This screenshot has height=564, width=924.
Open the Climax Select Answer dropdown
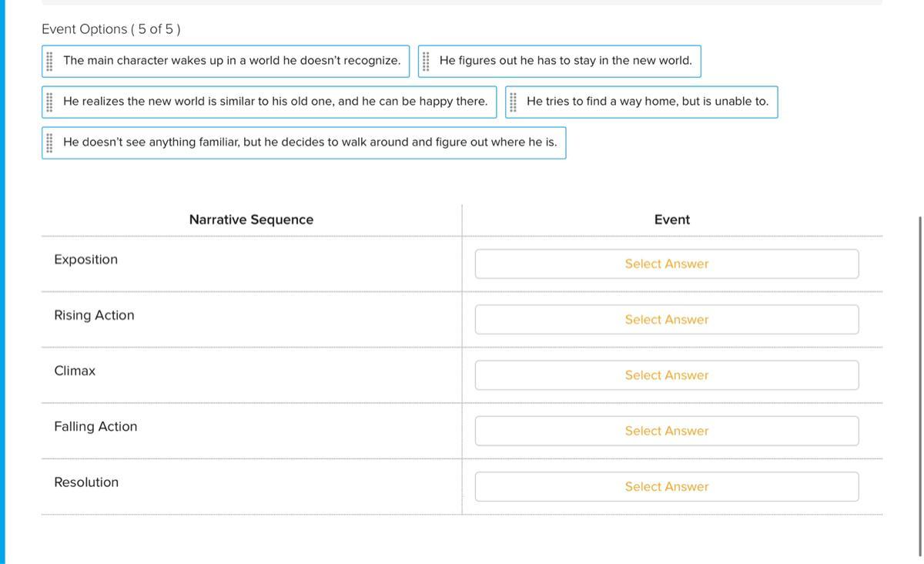coord(666,375)
